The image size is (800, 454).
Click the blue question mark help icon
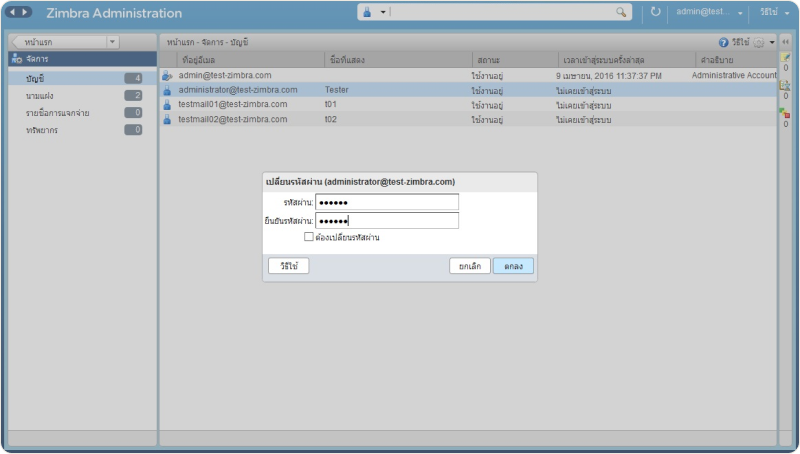723,42
